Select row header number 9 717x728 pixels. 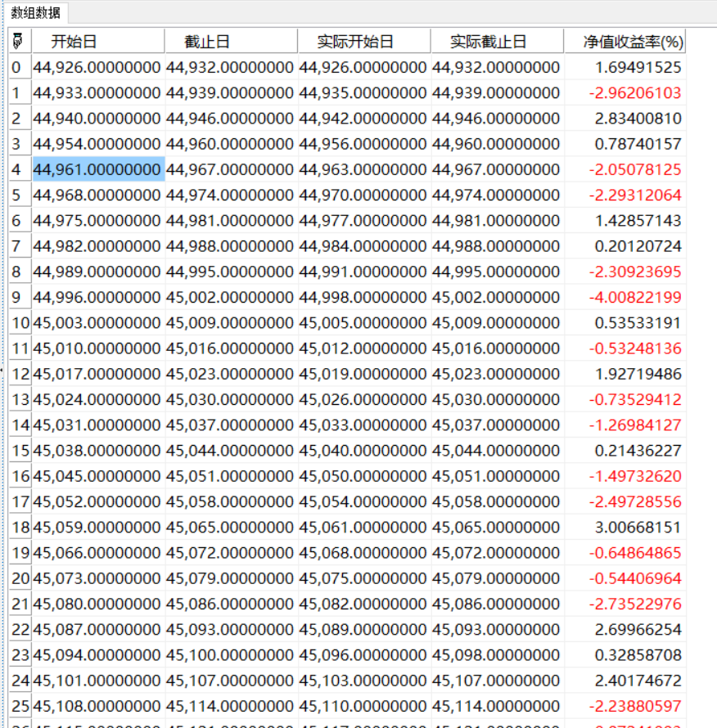tap(17, 297)
